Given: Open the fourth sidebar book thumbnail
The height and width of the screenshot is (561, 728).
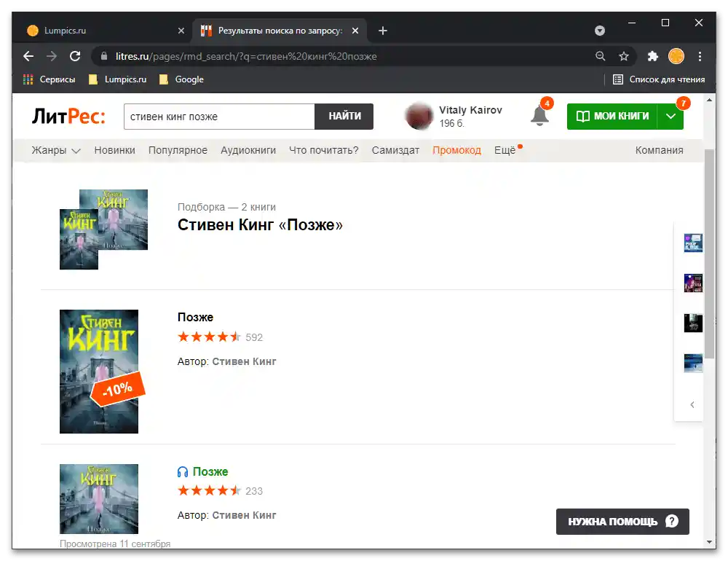Looking at the screenshot, I should point(693,363).
